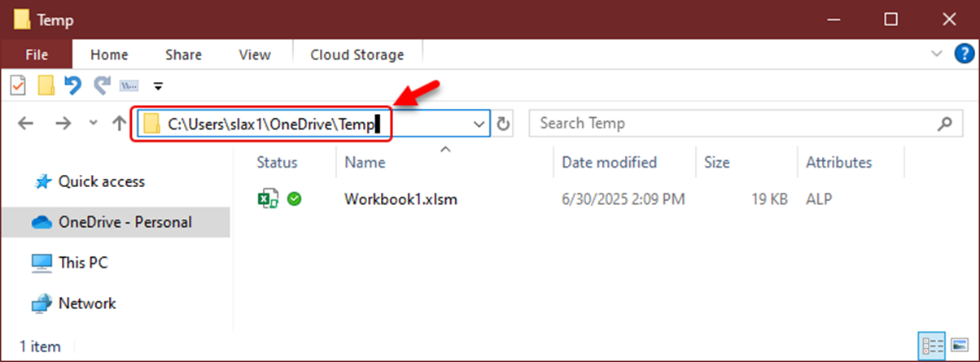Expand the ribbon with the chevron
The image size is (980, 362).
pos(937,55)
